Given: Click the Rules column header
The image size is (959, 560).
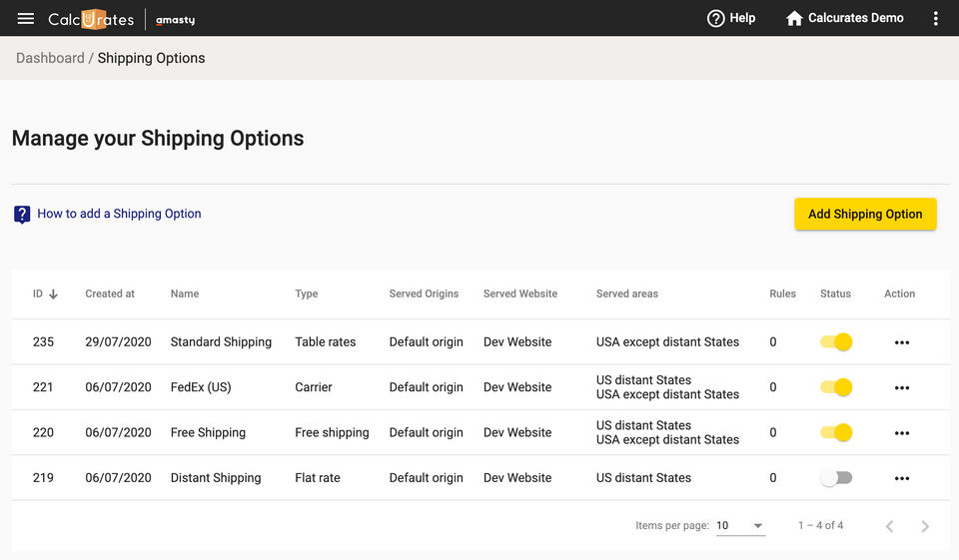Looking at the screenshot, I should 782,294.
